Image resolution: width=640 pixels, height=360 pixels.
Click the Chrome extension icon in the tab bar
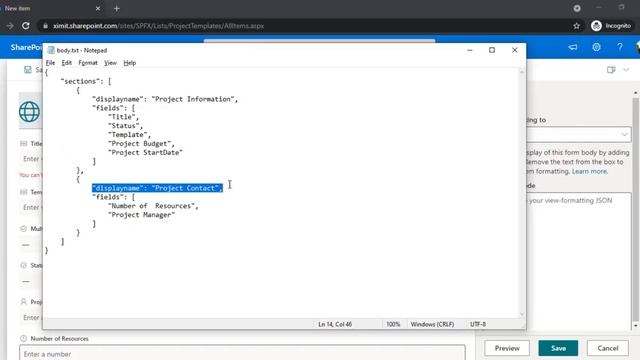point(577,8)
